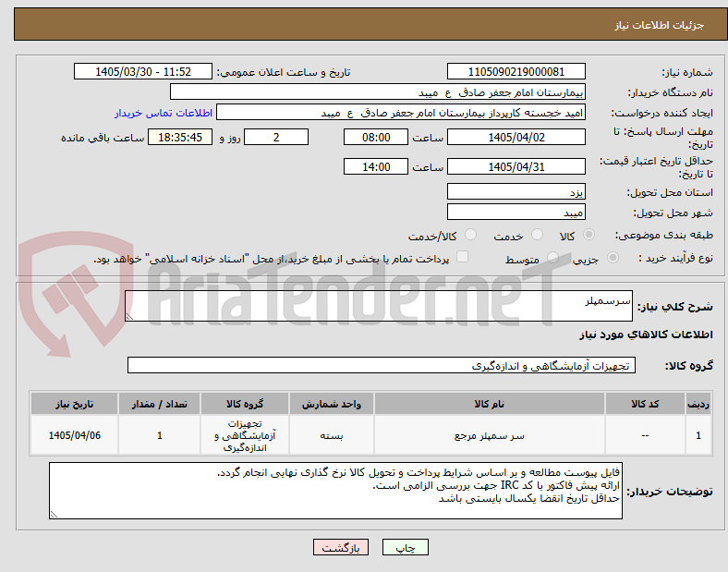The height and width of the screenshot is (572, 728).
Task: Click the deadline hour field 08:00
Action: click(x=376, y=138)
